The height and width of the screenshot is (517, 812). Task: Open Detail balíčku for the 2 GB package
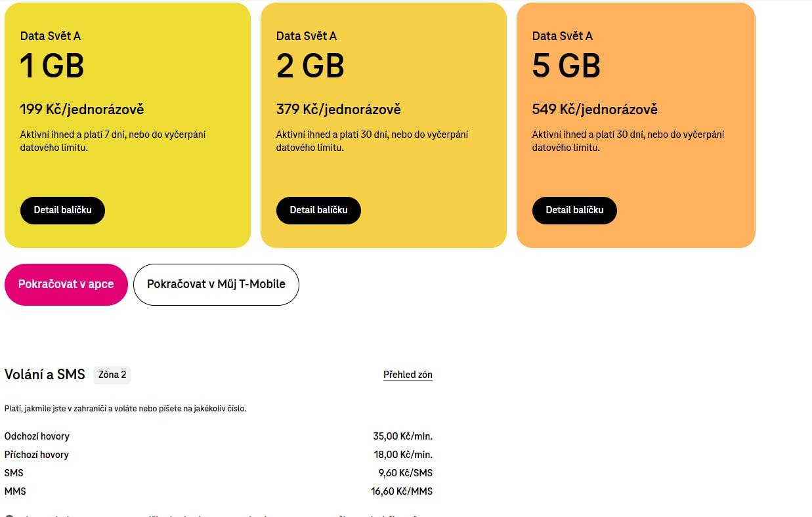(x=318, y=211)
